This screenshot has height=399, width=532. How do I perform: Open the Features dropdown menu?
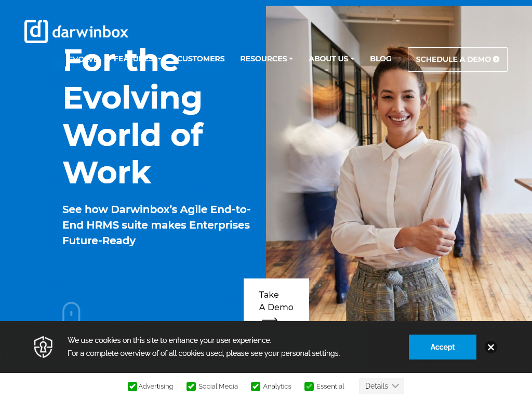coord(137,59)
